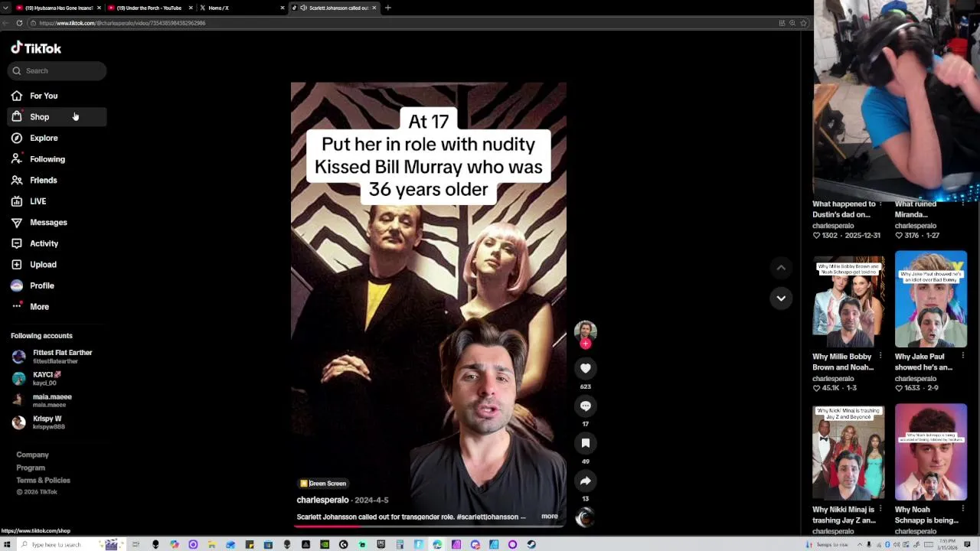This screenshot has height=551, width=980.
Task: Open the Friends page
Action: coord(44,180)
